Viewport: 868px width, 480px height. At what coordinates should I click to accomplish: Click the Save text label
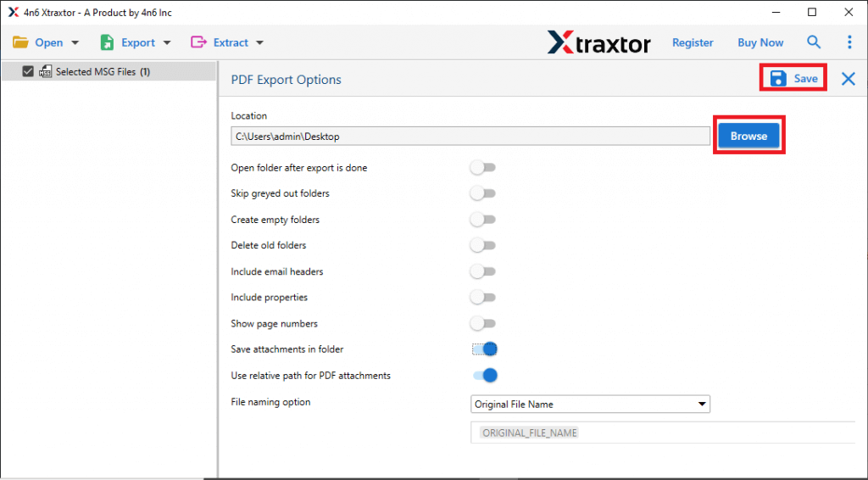[805, 79]
